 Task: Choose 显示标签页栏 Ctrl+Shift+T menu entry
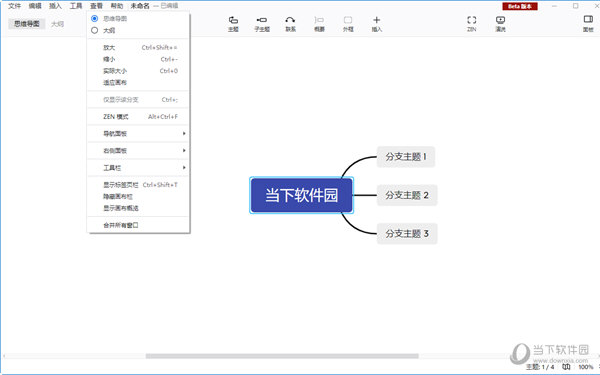coord(138,185)
